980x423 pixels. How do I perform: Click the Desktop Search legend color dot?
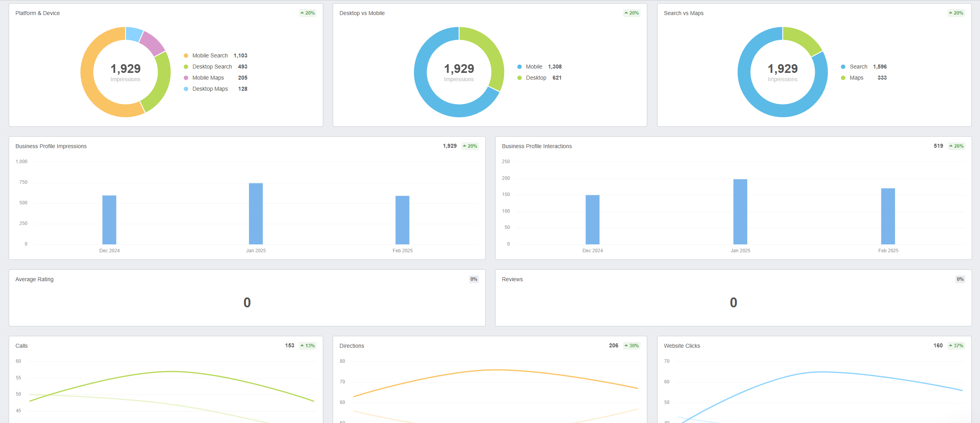pos(186,67)
